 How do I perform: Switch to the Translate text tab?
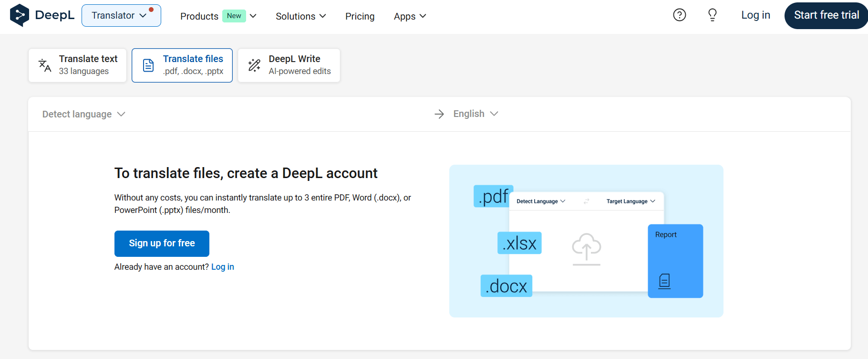pyautogui.click(x=77, y=65)
